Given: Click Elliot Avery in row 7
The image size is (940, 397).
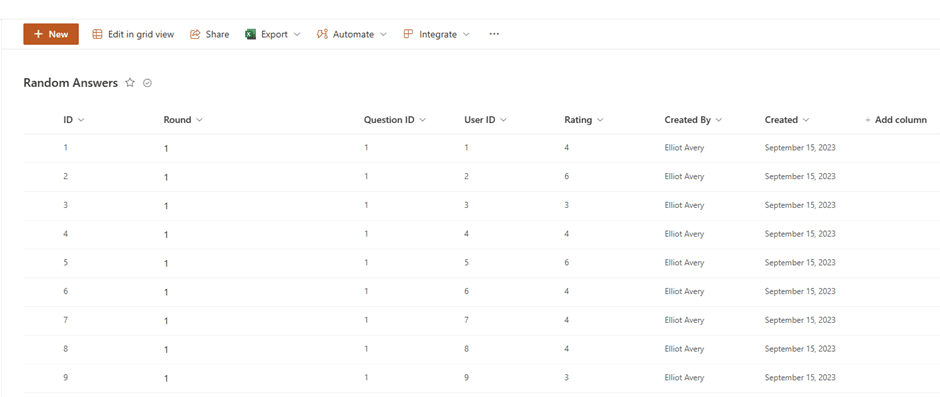Looking at the screenshot, I should 684,320.
